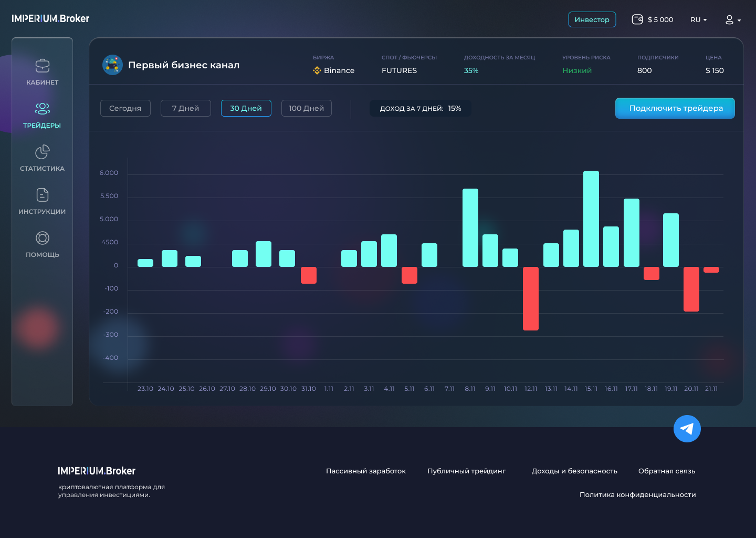Open the Кабинет briefcase icon
The width and height of the screenshot is (756, 538).
tap(43, 66)
